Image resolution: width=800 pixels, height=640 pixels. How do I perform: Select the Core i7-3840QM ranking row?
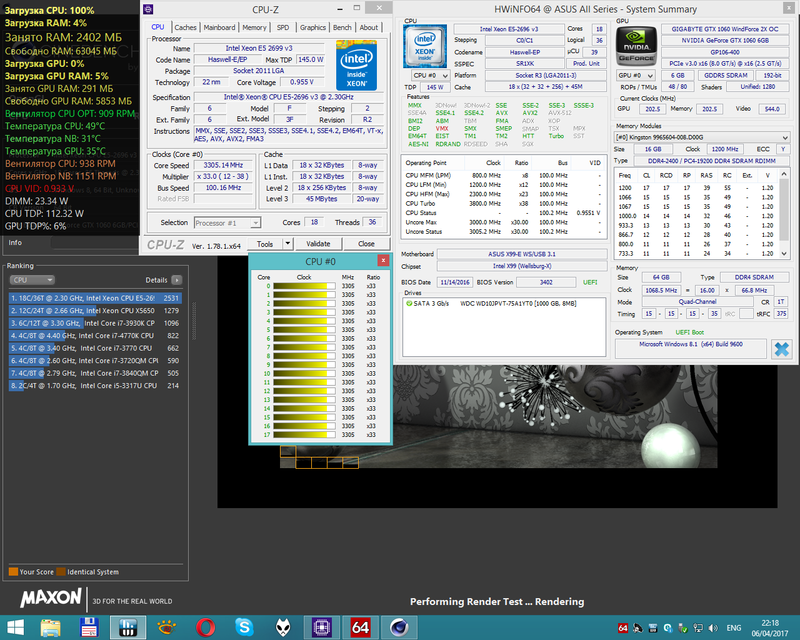pos(95,373)
